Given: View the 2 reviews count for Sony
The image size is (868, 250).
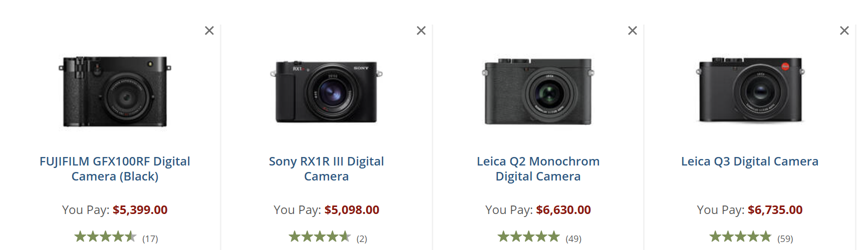Looking at the screenshot, I should click(x=362, y=239).
